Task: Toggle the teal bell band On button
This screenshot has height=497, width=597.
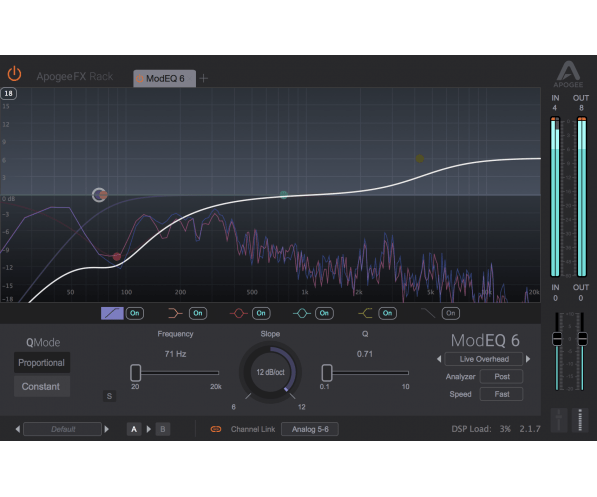Action: [x=324, y=313]
